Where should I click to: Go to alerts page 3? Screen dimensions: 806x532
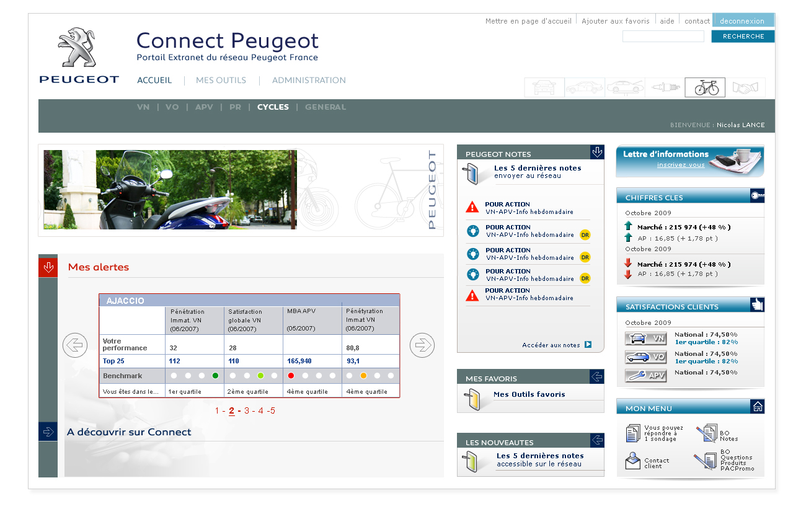pos(247,411)
